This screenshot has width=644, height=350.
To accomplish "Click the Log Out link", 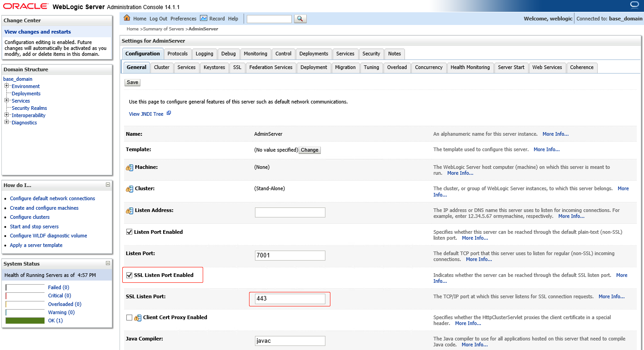I will click(158, 19).
